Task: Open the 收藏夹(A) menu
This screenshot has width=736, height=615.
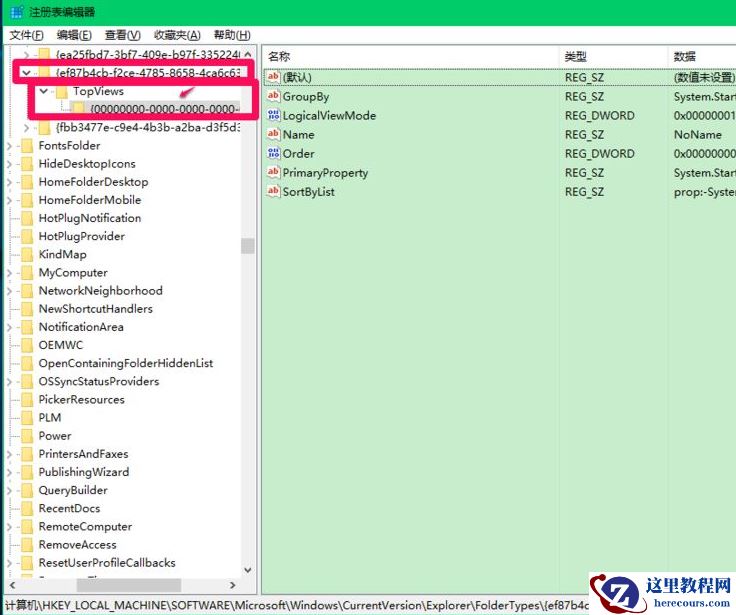Action: 177,35
